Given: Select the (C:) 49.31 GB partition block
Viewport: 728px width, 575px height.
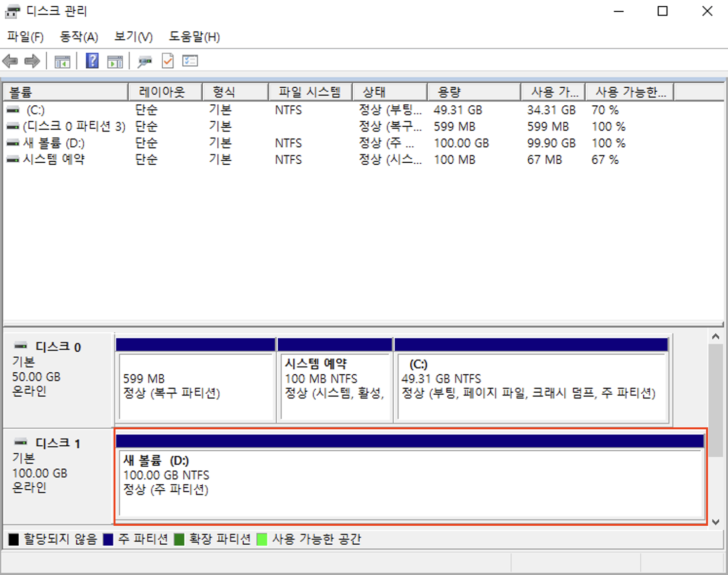Looking at the screenshot, I should pos(531,380).
